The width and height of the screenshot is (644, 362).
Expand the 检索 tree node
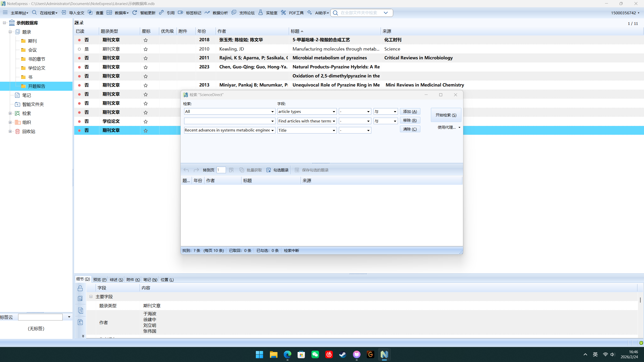point(10,113)
